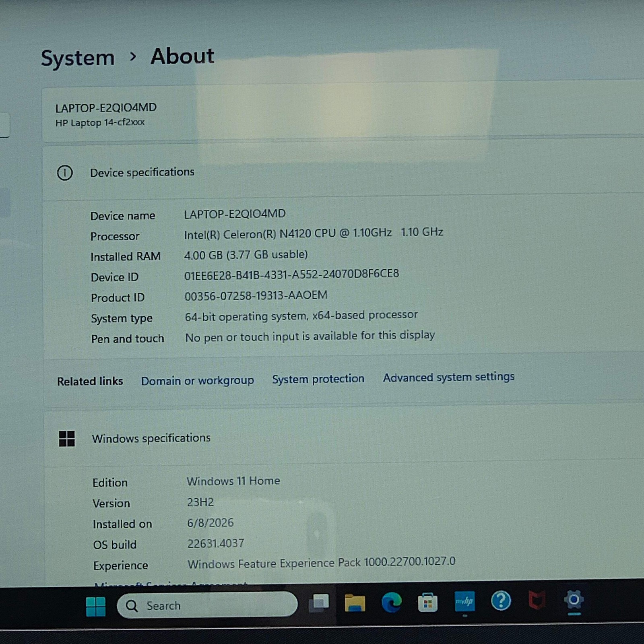
Task: Launch the myHP app icon
Action: (464, 601)
